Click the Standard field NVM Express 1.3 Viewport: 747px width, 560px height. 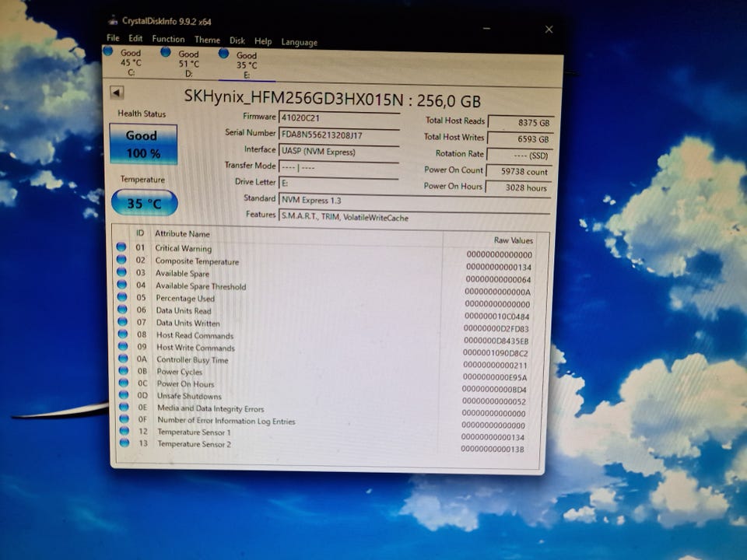coord(415,201)
